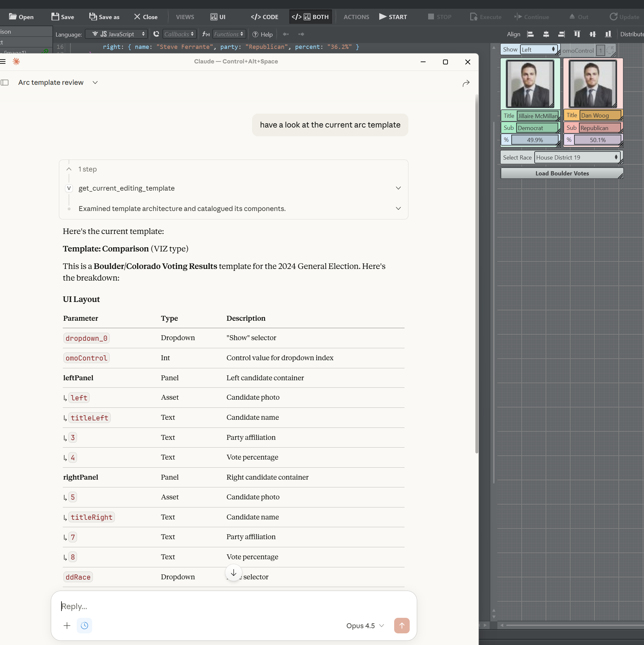
Task: Open the Opus 4.5 model selector
Action: (x=365, y=626)
